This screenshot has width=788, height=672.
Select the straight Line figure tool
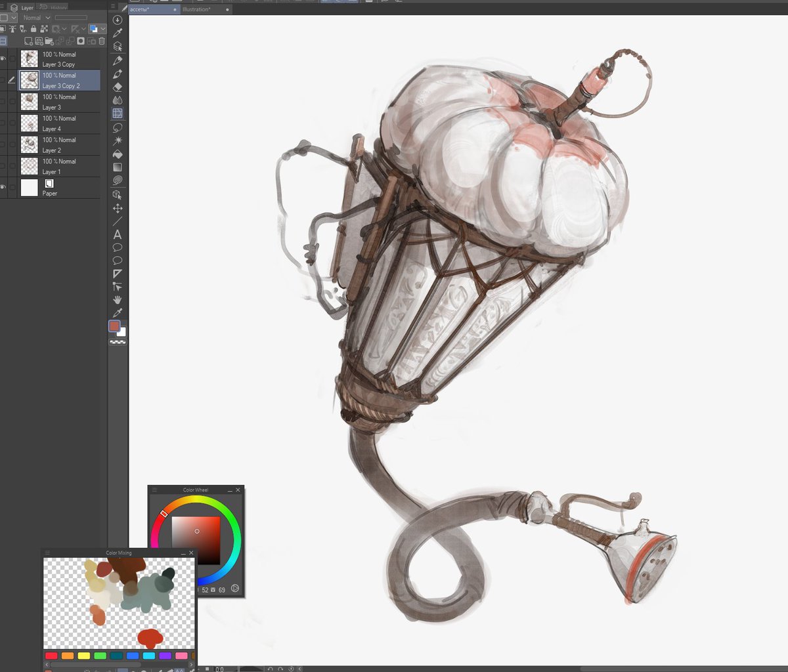click(x=118, y=221)
